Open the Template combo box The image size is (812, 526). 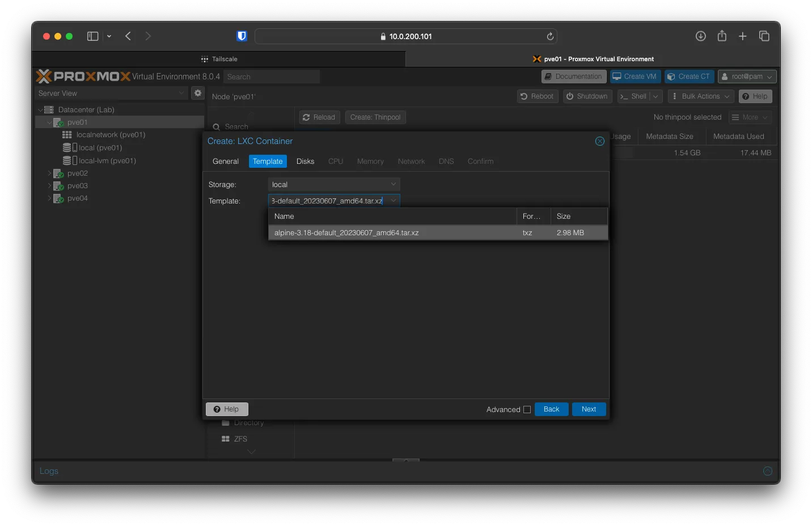tap(334, 201)
